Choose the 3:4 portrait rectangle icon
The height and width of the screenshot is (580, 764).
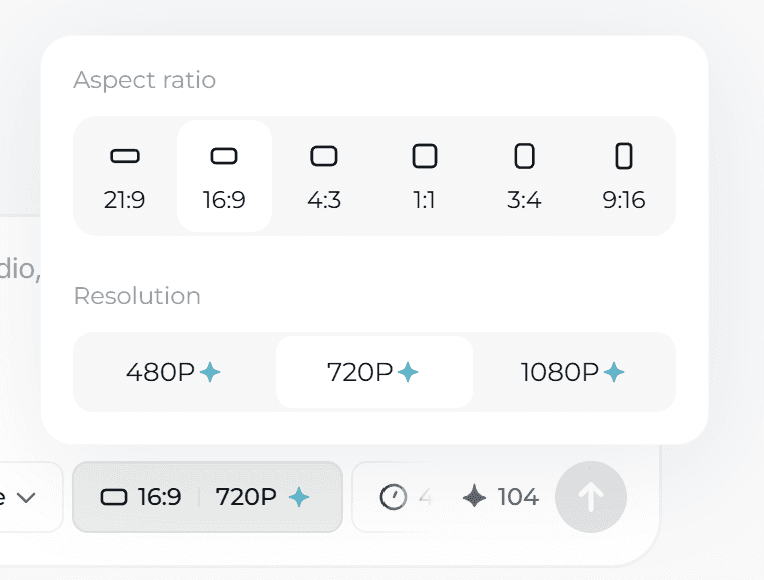pos(524,156)
